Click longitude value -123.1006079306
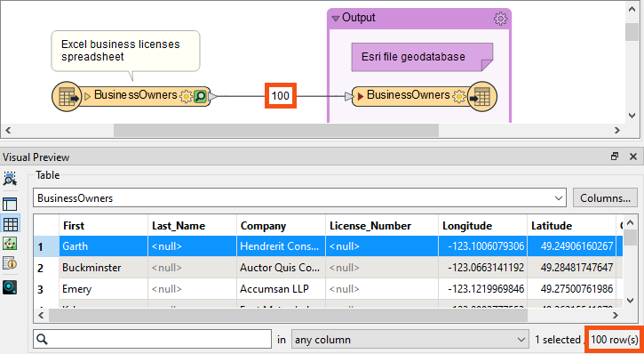This screenshot has width=644, height=354. 482,246
